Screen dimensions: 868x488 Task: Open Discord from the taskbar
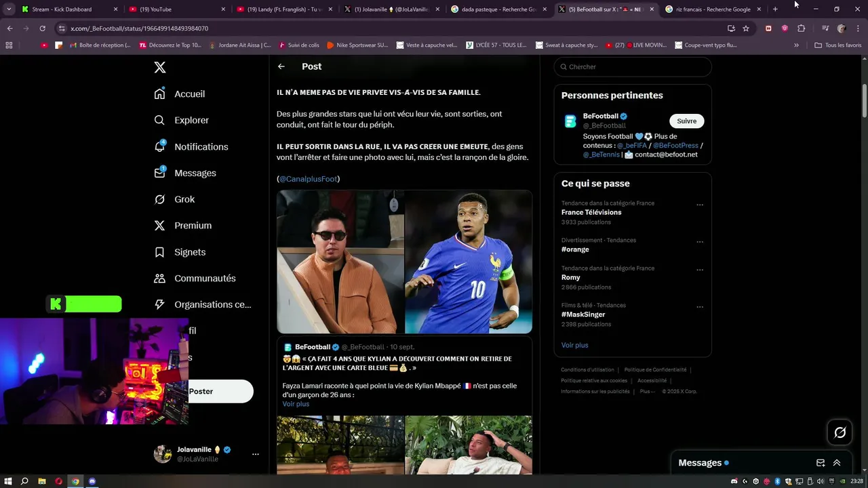pos(92,481)
